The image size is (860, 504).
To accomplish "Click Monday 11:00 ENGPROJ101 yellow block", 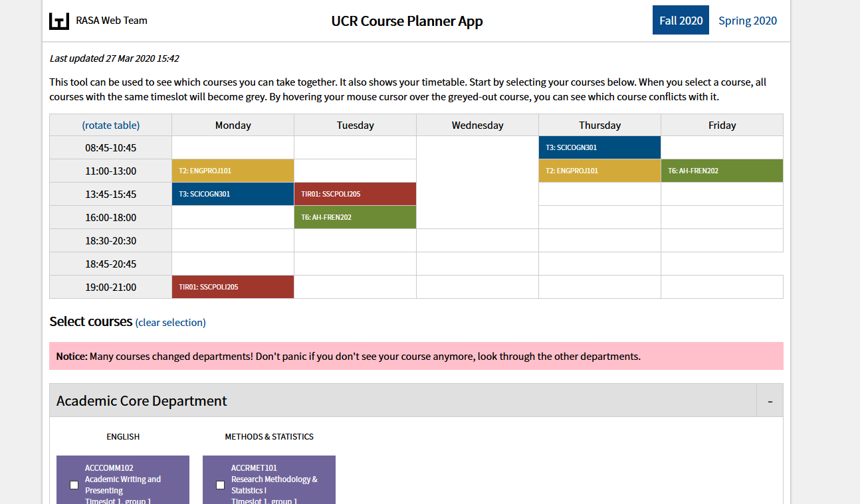I will click(233, 171).
